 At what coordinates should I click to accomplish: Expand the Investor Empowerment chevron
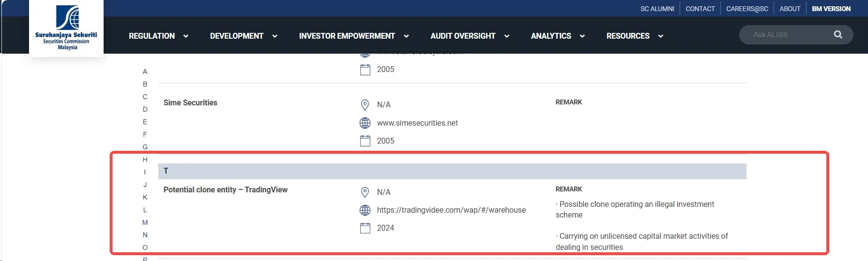(406, 36)
